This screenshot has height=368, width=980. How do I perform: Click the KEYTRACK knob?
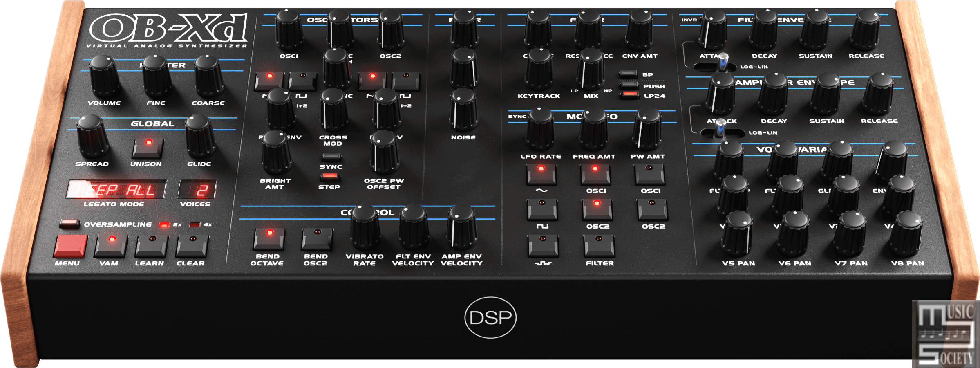[539, 69]
